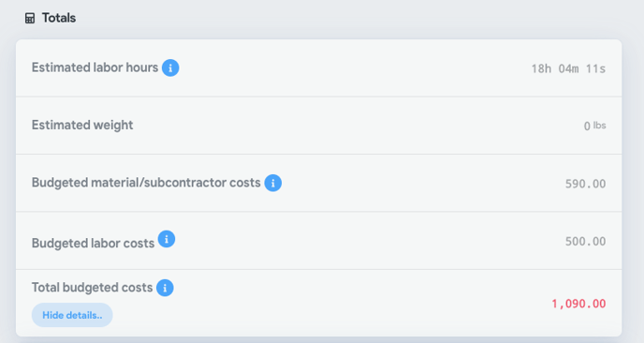Click the 0 lbs weight value
This screenshot has width=644, height=343.
coord(594,126)
